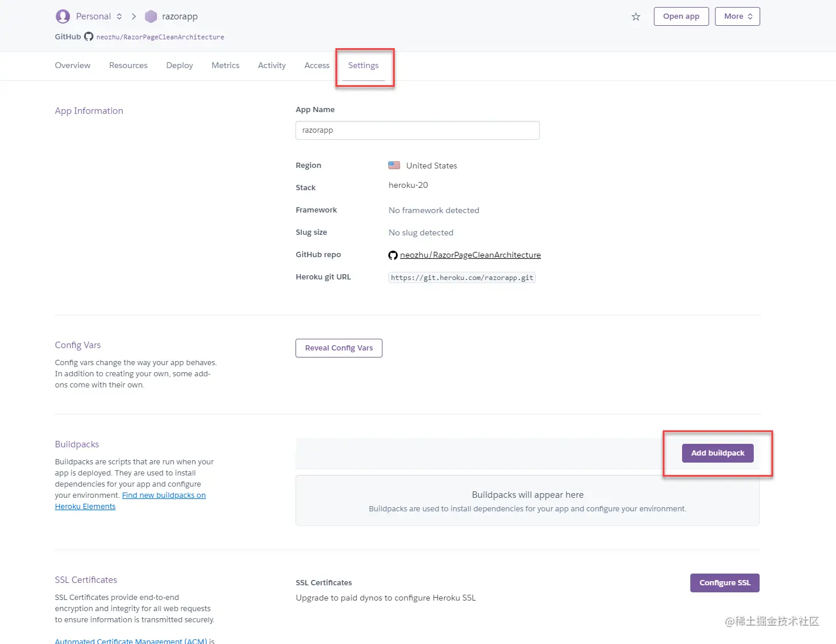Click the United States region text
The image size is (836, 644).
click(432, 166)
